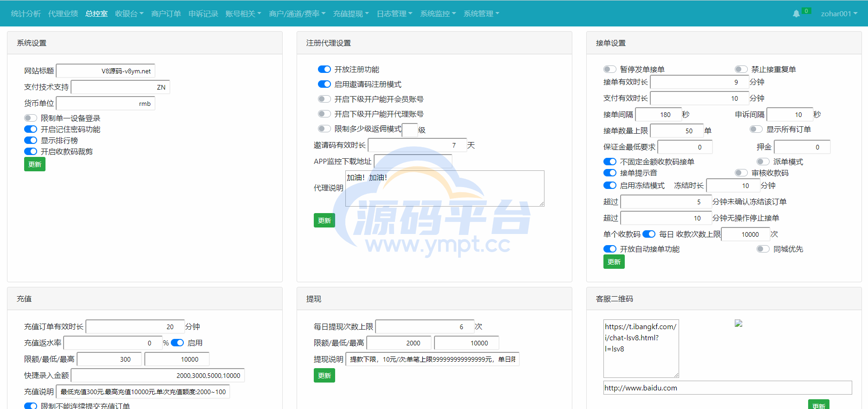The height and width of the screenshot is (409, 868).
Task: Click 邀请码有效时长 input field
Action: tap(417, 145)
